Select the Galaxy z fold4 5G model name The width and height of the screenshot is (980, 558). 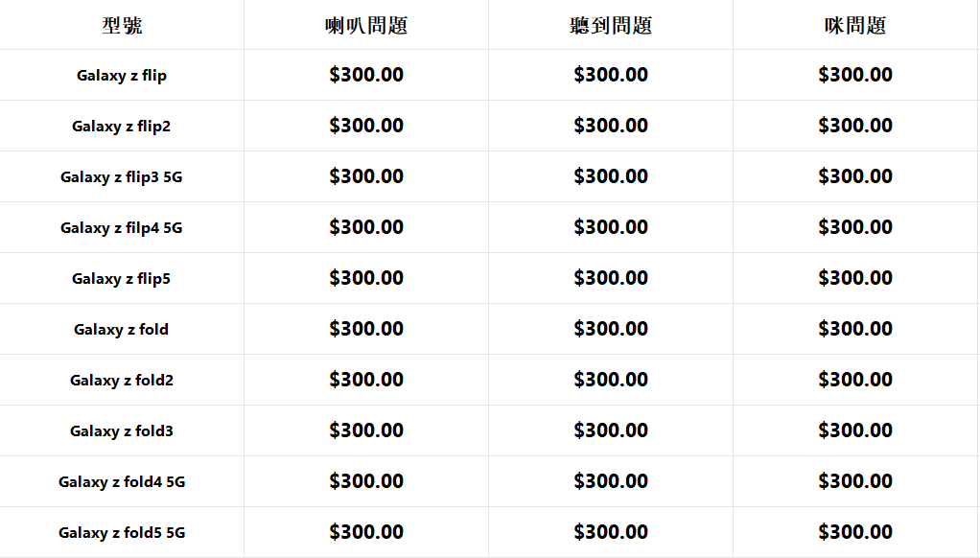coord(122,482)
